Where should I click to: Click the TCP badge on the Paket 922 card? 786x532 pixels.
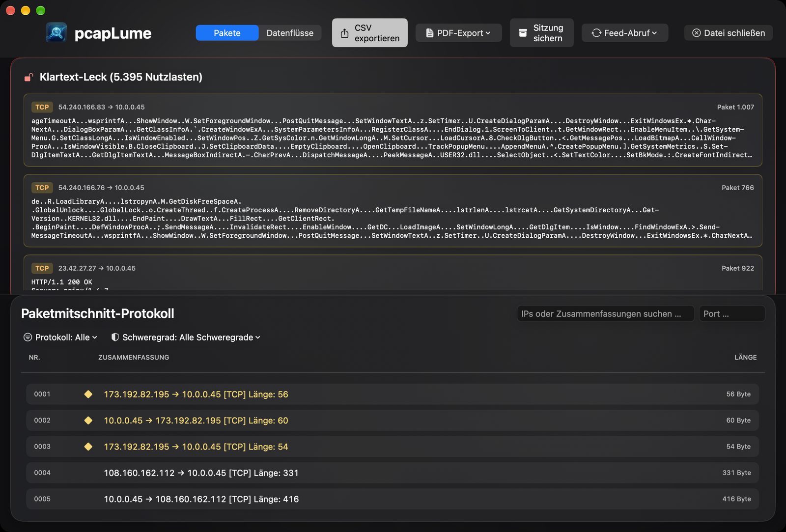pos(42,268)
